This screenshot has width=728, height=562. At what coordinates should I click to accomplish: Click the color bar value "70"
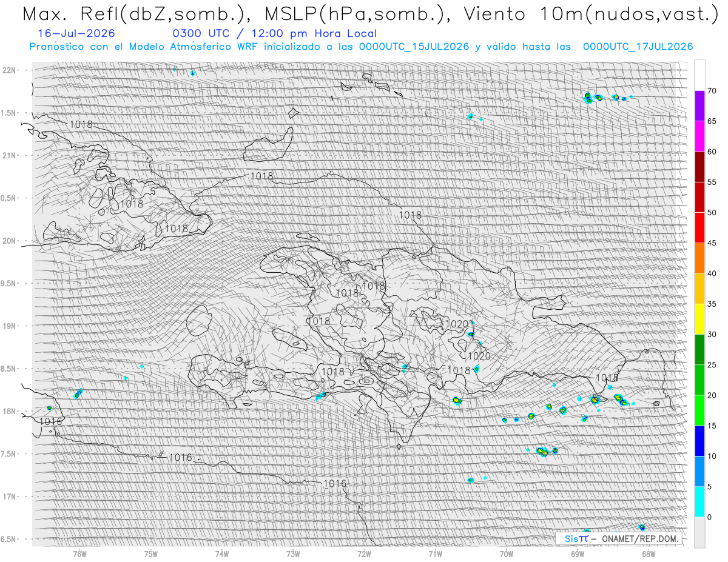point(712,91)
